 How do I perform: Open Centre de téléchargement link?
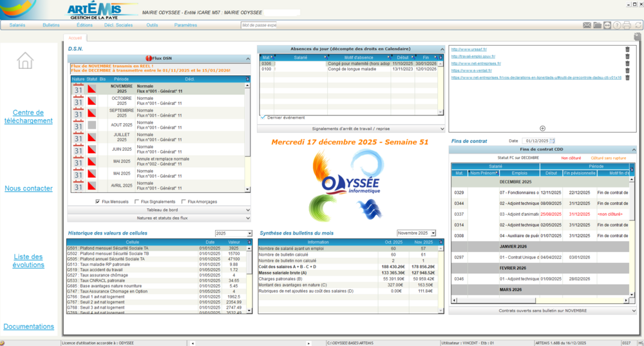28,117
